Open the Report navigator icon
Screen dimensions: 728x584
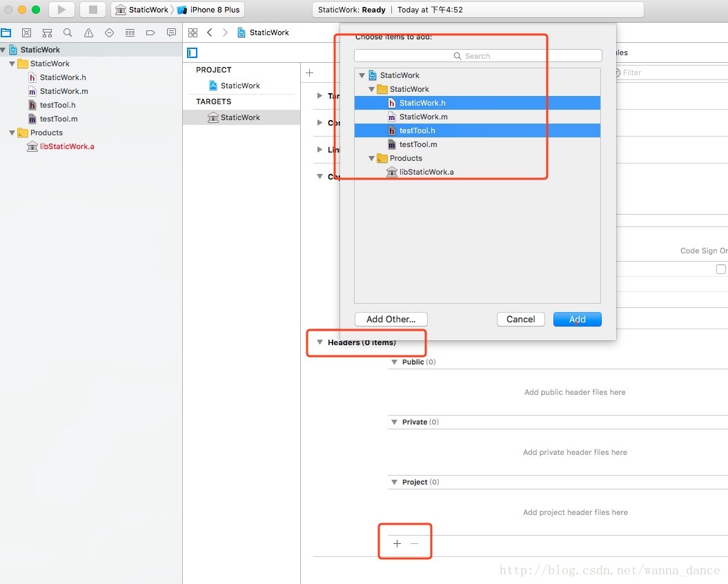point(171,32)
